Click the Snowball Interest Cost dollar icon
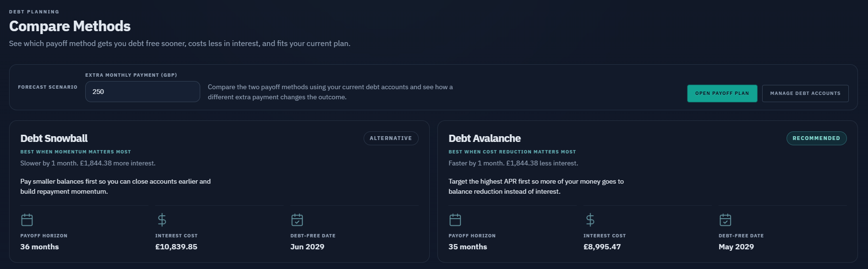The width and height of the screenshot is (868, 269). pyautogui.click(x=162, y=220)
